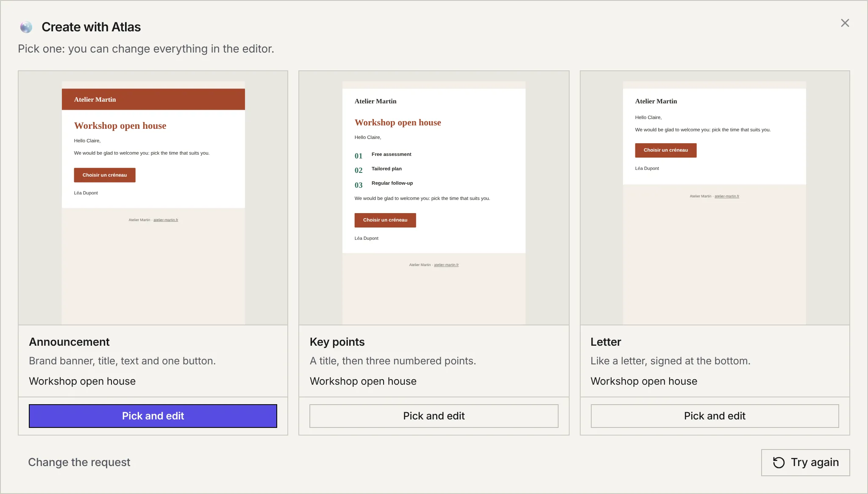Close the Create with Atlas dialog

tap(845, 23)
